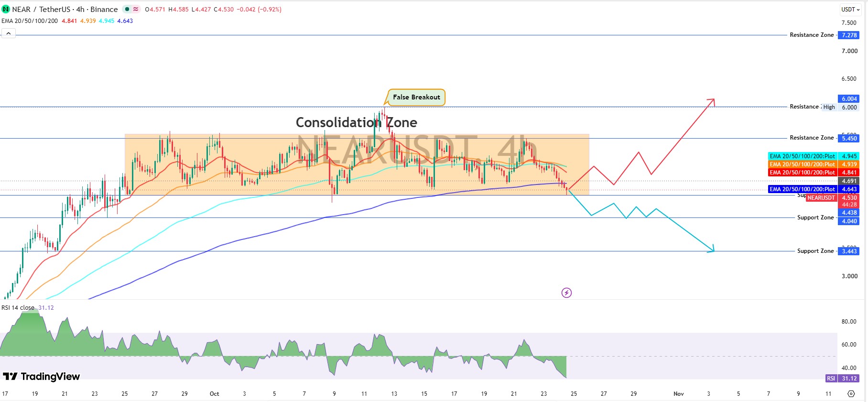
Task: Click the blue 4.438 price axis label
Action: (x=849, y=213)
